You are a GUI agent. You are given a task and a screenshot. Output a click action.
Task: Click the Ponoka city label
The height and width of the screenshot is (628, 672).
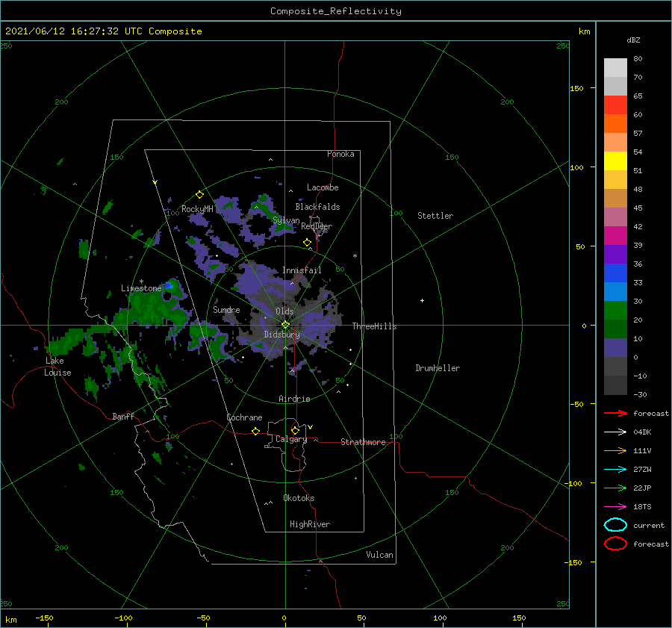pyautogui.click(x=340, y=154)
